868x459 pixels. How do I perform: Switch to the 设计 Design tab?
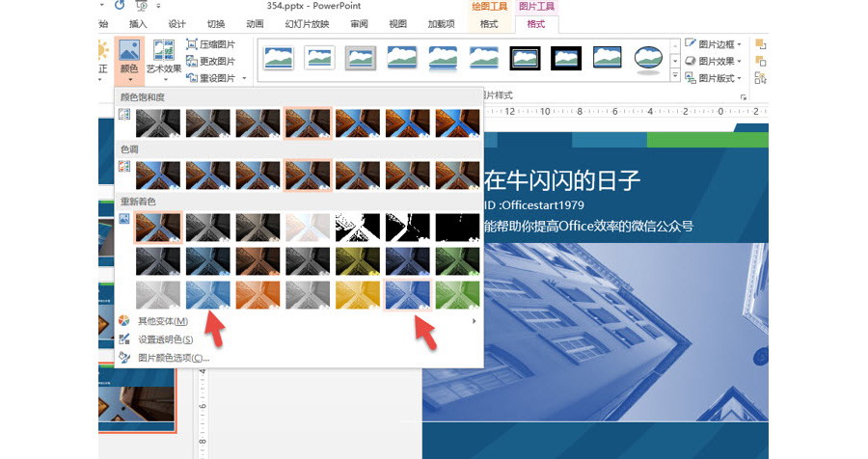click(177, 24)
